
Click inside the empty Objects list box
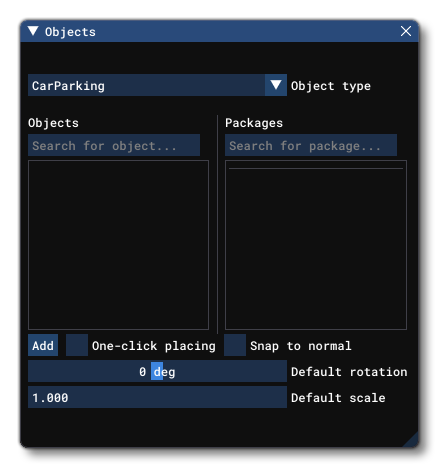coord(118,245)
